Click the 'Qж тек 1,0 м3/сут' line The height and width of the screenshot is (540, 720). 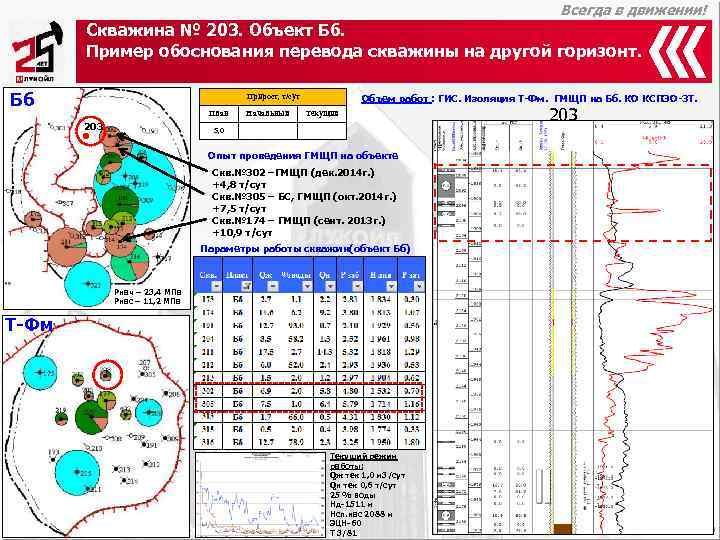(367, 476)
